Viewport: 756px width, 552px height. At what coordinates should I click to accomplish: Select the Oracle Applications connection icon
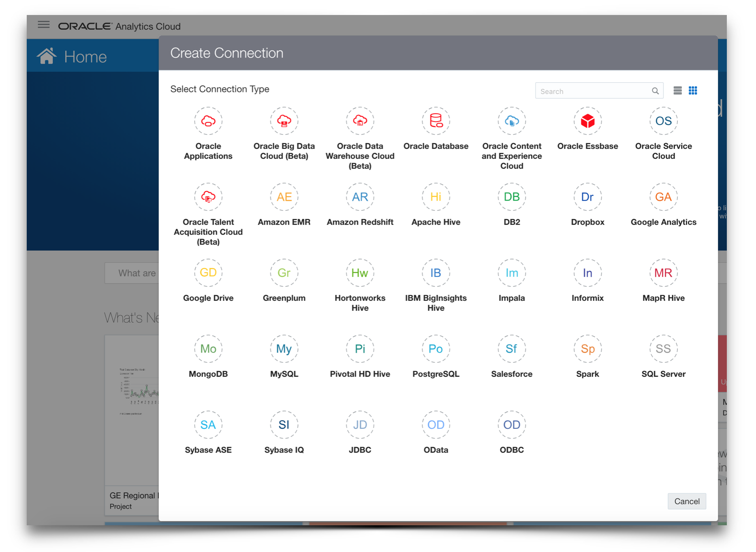[208, 121]
